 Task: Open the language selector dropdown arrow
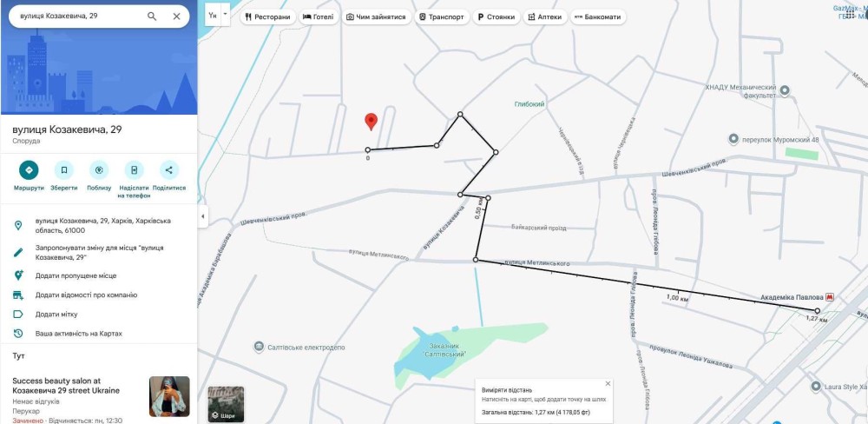point(226,15)
